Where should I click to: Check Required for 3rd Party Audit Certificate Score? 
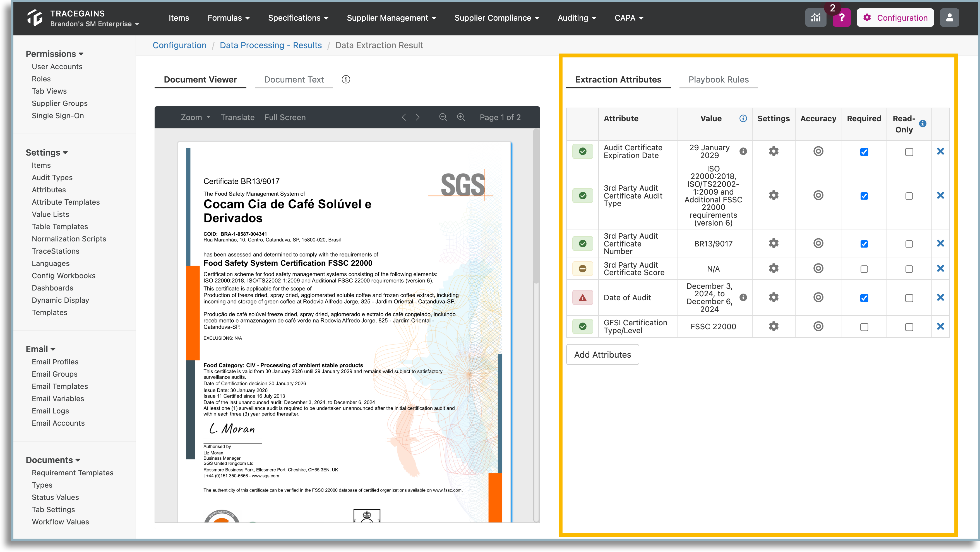click(864, 269)
